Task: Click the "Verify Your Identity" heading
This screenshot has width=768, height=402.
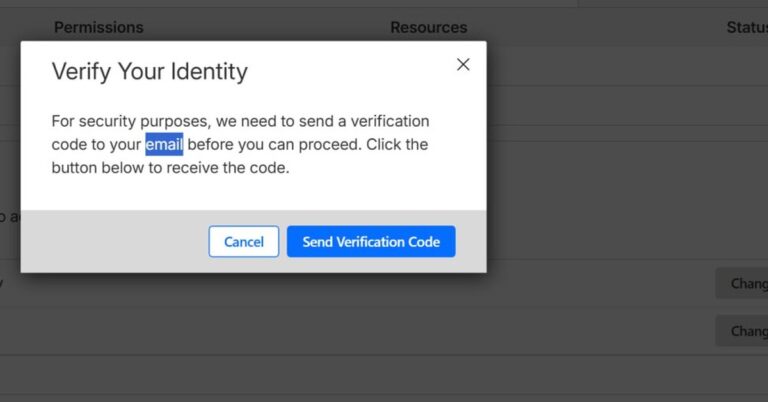Action: pyautogui.click(x=149, y=72)
